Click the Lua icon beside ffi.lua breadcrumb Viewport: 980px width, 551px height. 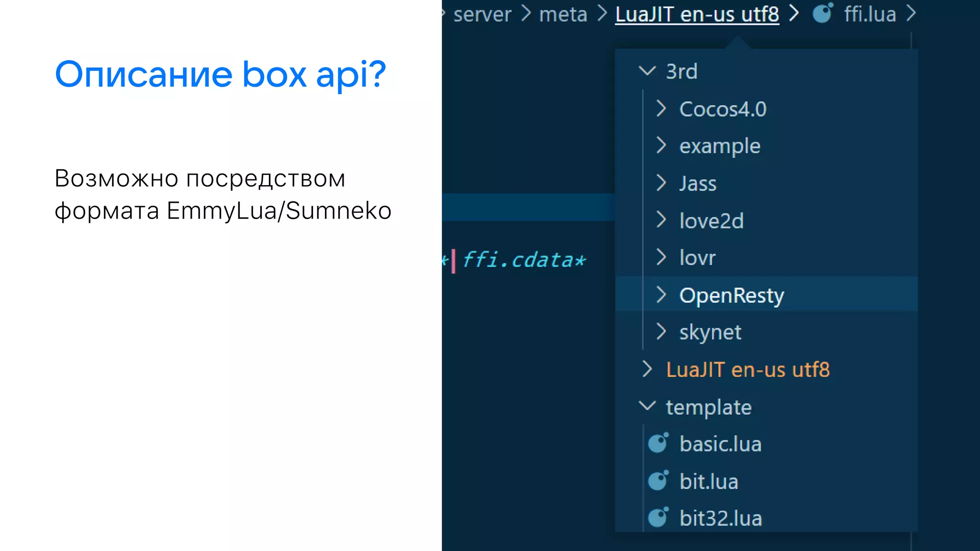pos(823,13)
